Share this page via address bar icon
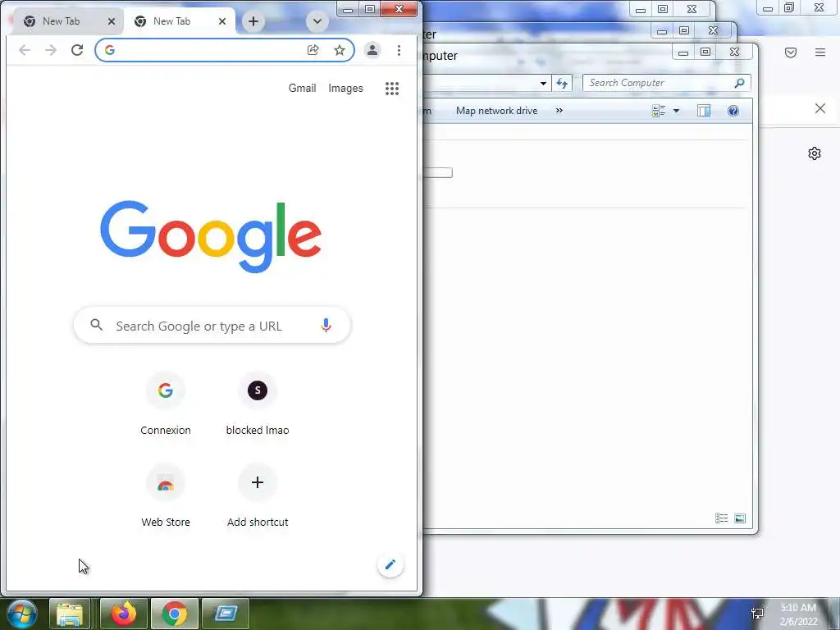This screenshot has height=630, width=840. pyautogui.click(x=313, y=50)
